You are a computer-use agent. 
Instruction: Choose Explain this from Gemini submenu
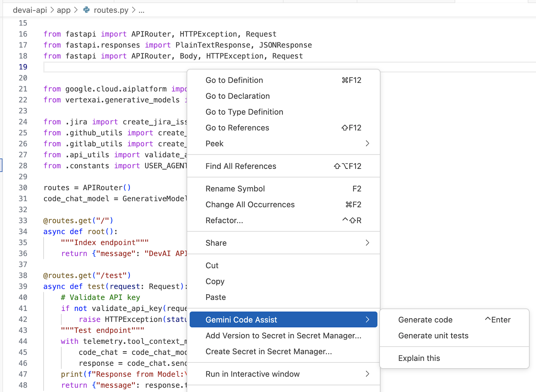click(x=419, y=358)
